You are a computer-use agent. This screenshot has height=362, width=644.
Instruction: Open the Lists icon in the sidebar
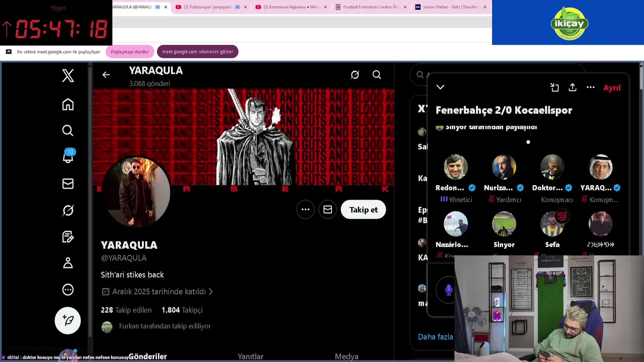pyautogui.click(x=68, y=237)
